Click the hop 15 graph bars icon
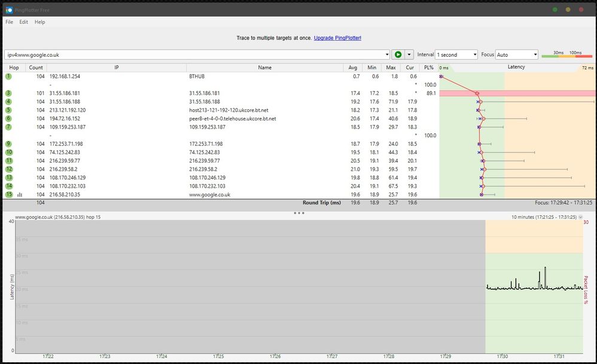597x364 pixels. (x=20, y=195)
